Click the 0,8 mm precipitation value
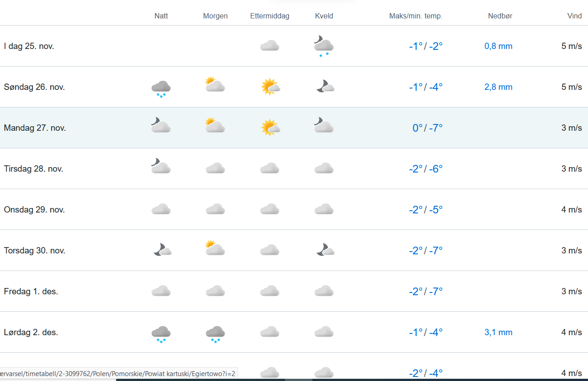Screen dimensions: 588x381 498,46
